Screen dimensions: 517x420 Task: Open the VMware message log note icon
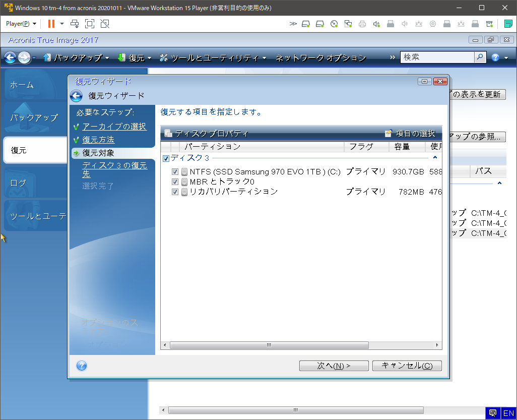coord(508,24)
